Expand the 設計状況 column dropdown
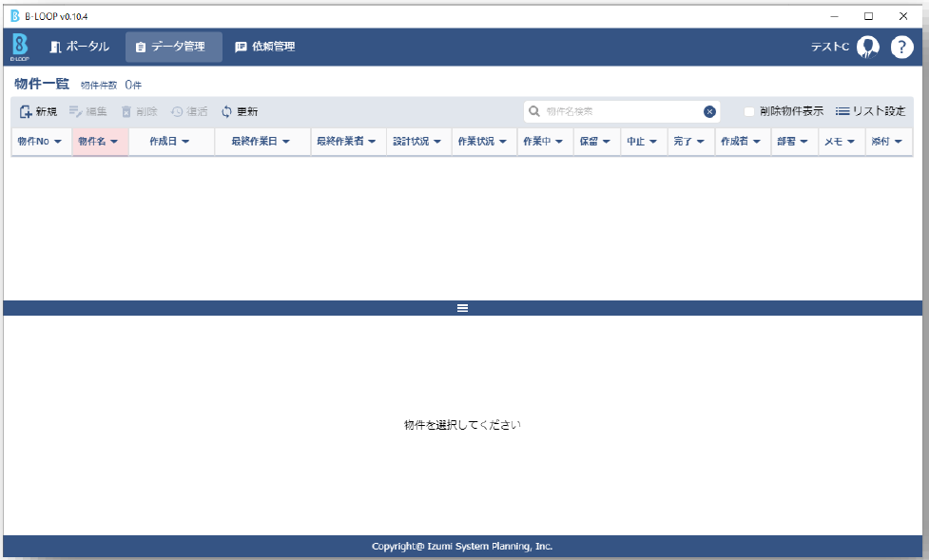Viewport: 929px width, 560px height. pyautogui.click(x=437, y=142)
